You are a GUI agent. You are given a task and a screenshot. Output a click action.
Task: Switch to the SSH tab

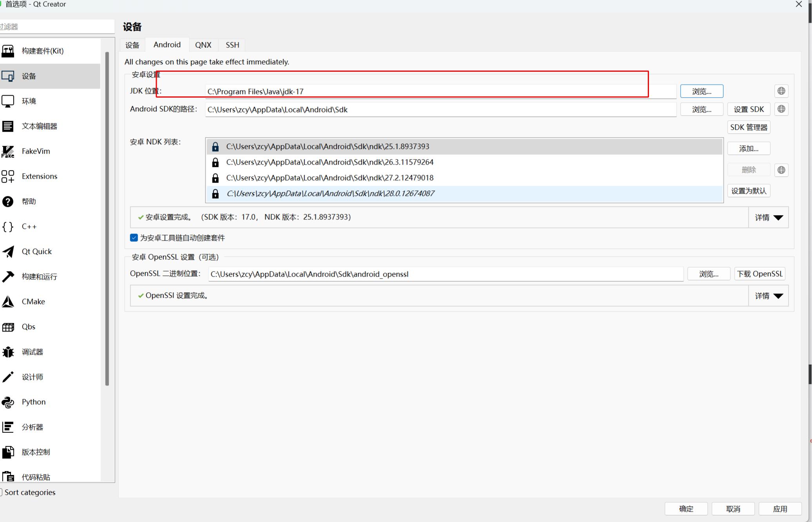tap(232, 45)
